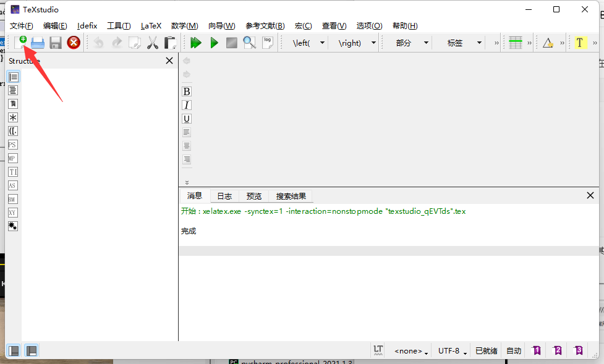Screen dimensions: 604x364
Task: Open the 标签 label dropdown
Action: point(479,43)
